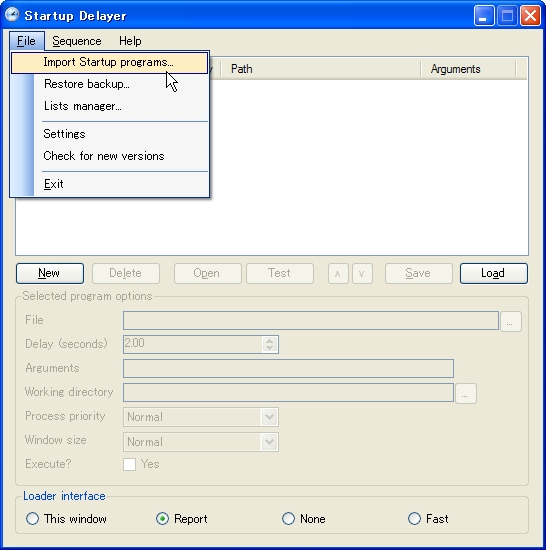The width and height of the screenshot is (546, 550).
Task: Open the Window size dropdown
Action: coord(269,442)
